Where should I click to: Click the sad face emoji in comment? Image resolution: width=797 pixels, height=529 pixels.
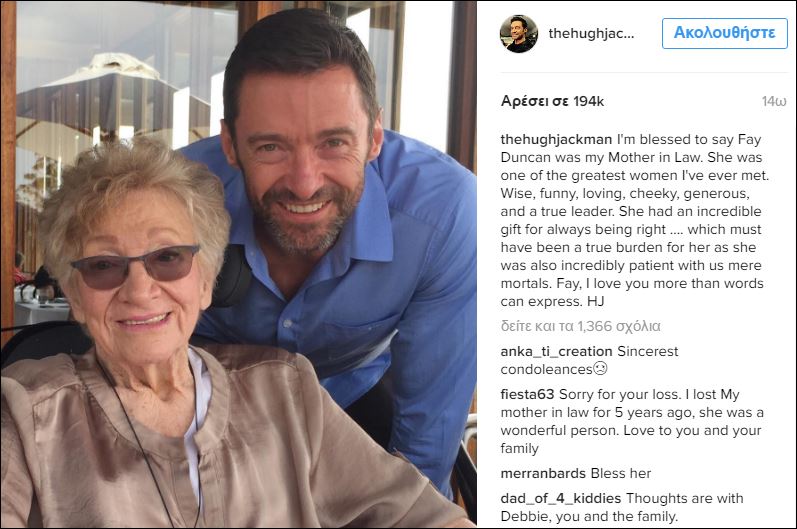click(599, 369)
